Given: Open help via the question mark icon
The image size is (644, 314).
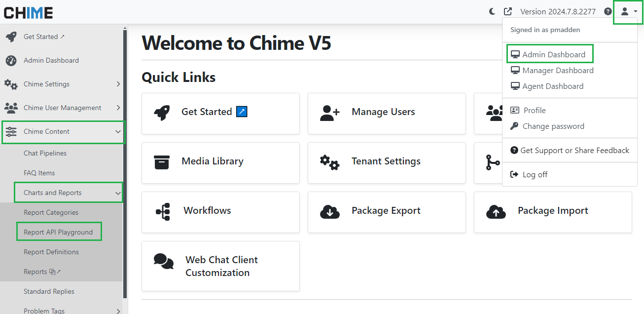Looking at the screenshot, I should pyautogui.click(x=608, y=11).
